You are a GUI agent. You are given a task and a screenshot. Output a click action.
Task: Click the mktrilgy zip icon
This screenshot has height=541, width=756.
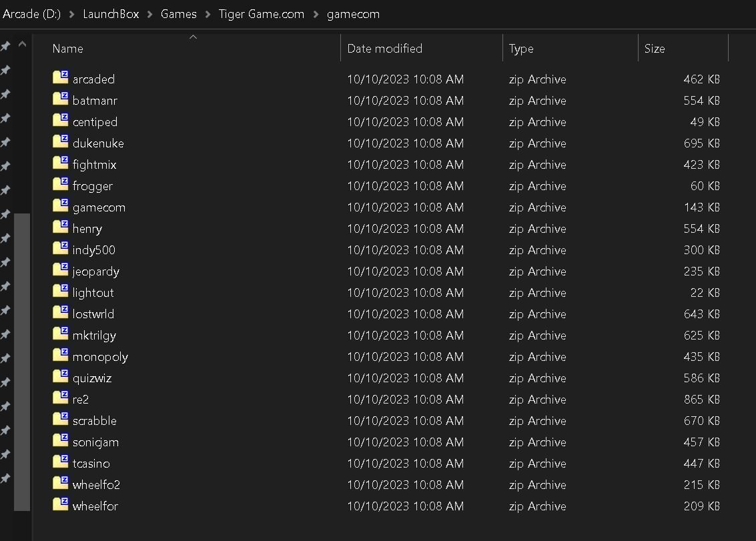[60, 333]
